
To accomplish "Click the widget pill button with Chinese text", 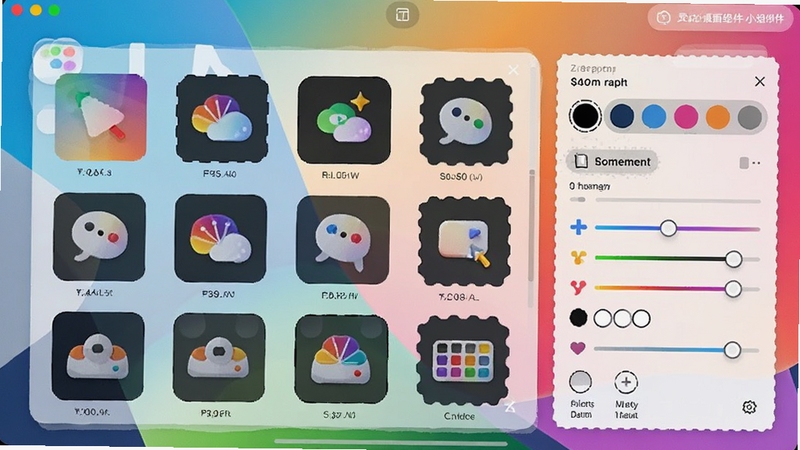I will click(x=720, y=18).
